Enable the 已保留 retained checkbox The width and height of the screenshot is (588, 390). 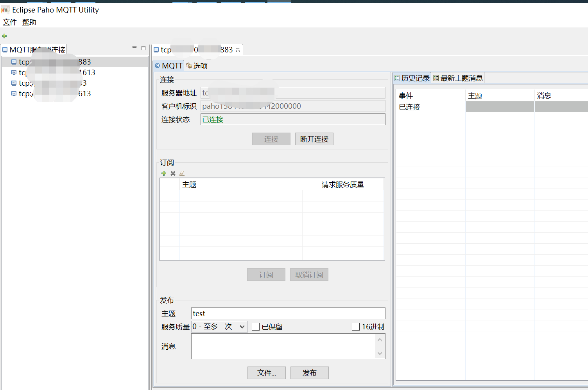(256, 327)
